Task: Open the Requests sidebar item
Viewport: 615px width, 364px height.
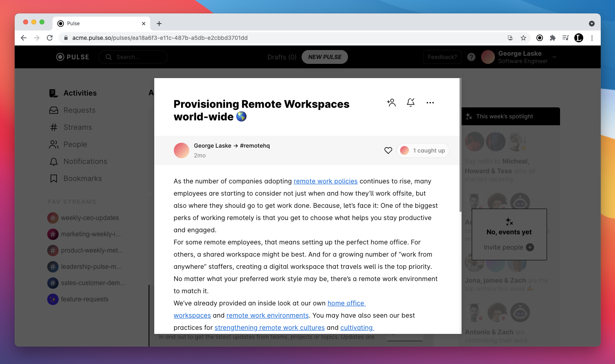Action: 79,110
